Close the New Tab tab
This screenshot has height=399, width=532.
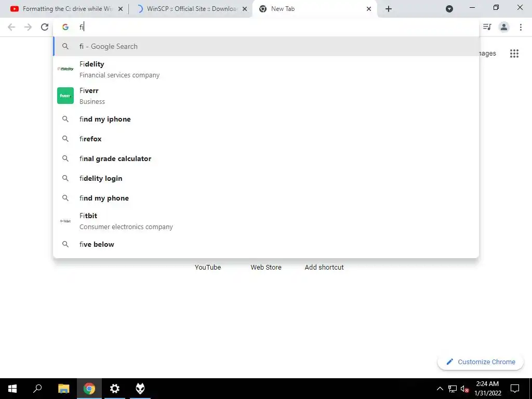369,9
